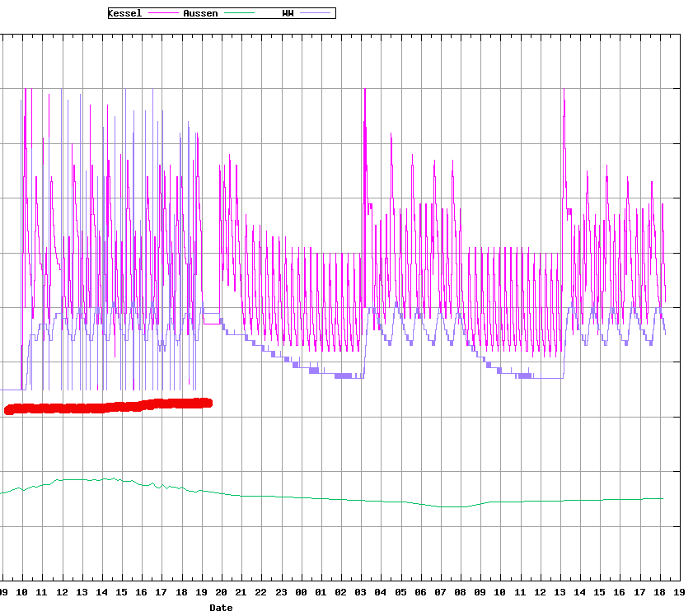
Task: Click the x-axis label 21
Action: click(x=241, y=593)
